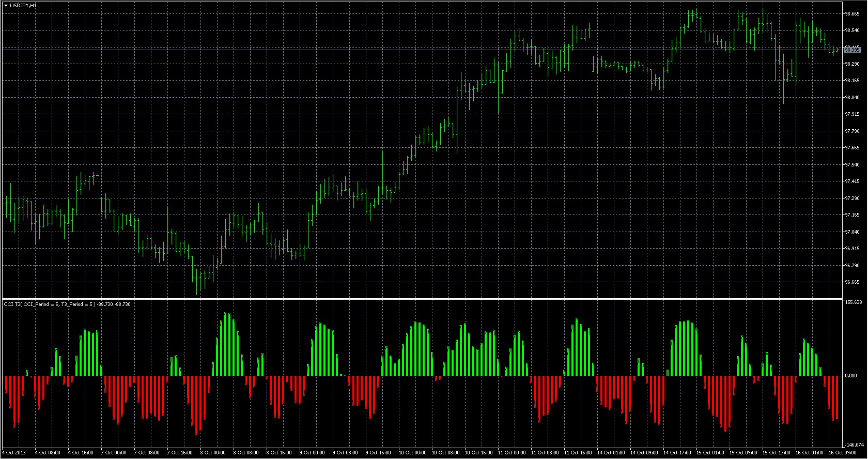Click the 10 Oct 16:00 time label
The height and width of the screenshot is (459, 868).
(x=478, y=453)
